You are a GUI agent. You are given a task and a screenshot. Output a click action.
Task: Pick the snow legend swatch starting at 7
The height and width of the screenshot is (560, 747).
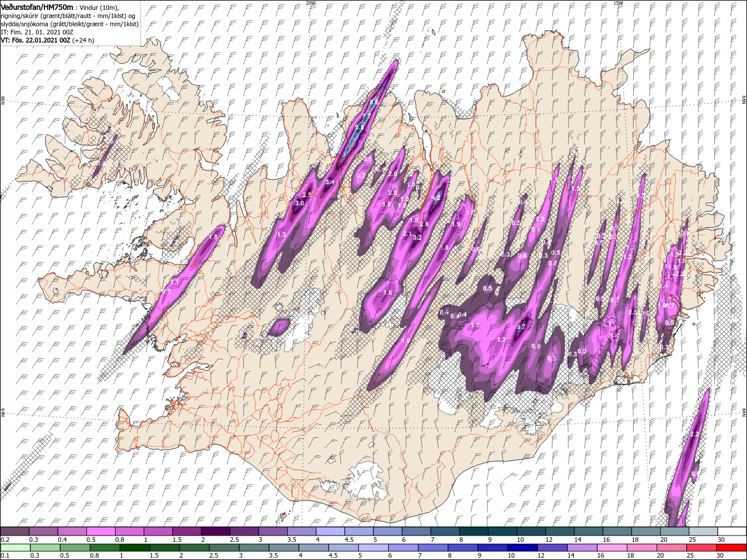[444, 531]
